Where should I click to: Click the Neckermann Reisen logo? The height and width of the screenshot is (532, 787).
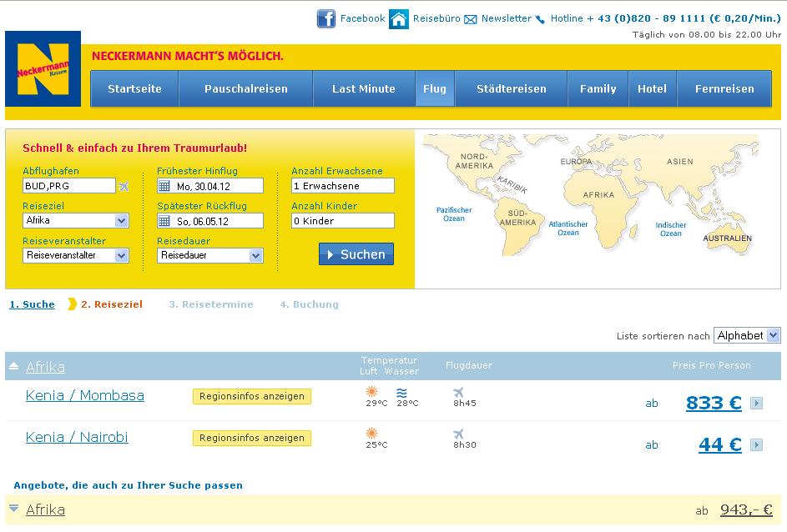pyautogui.click(x=43, y=68)
